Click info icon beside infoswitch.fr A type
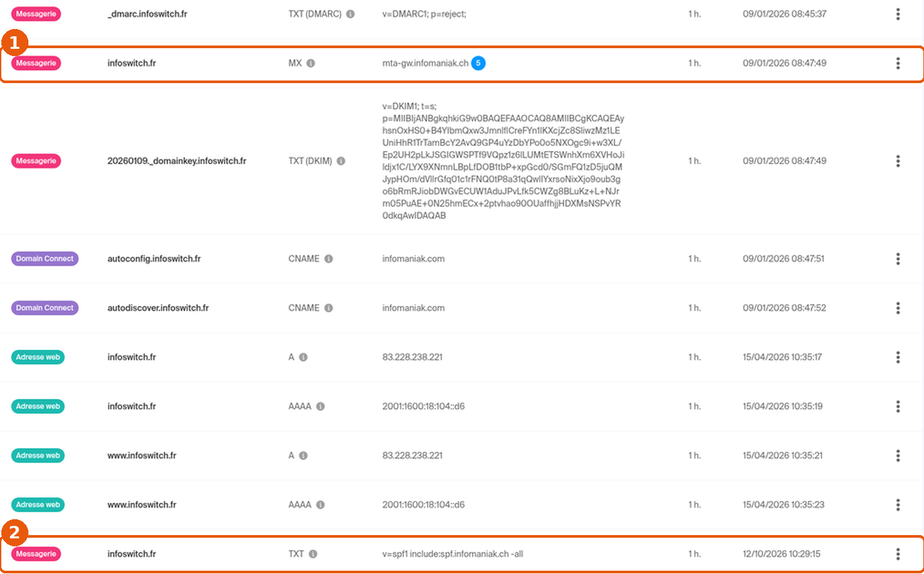This screenshot has height=574, width=924. pyautogui.click(x=304, y=357)
